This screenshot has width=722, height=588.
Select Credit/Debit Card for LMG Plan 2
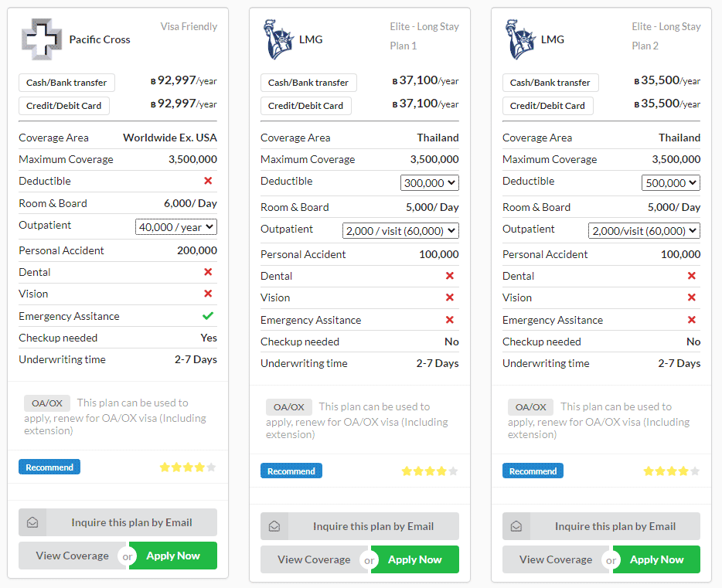pyautogui.click(x=547, y=106)
